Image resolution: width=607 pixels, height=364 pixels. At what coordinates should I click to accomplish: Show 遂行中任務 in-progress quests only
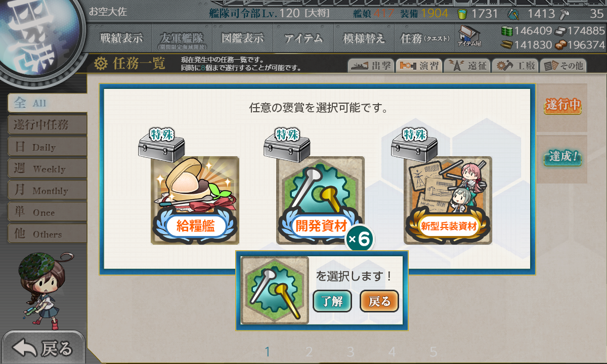click(47, 125)
